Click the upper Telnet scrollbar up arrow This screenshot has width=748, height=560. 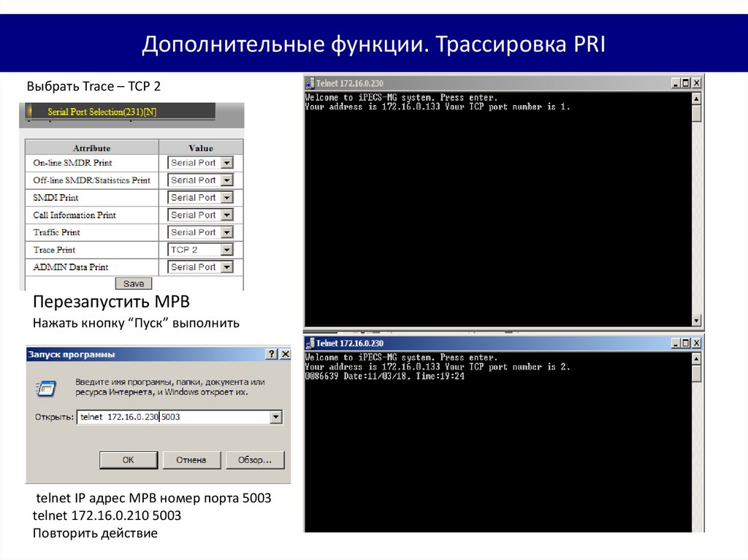(696, 99)
